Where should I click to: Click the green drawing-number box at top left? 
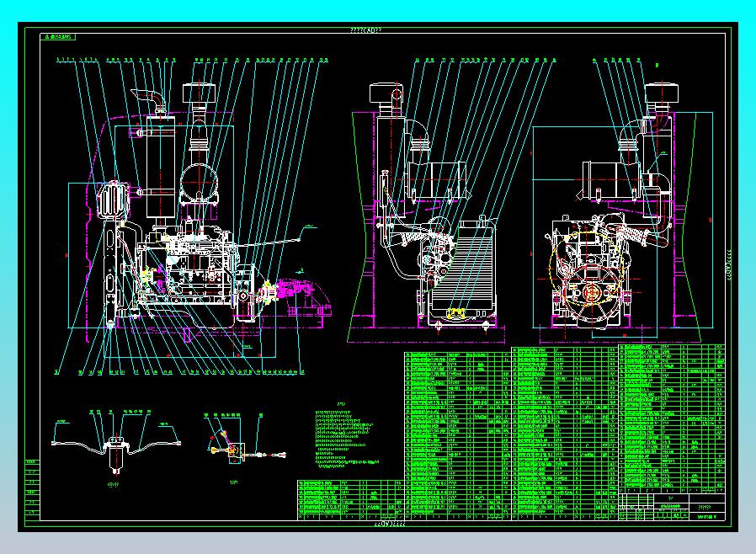click(x=58, y=37)
